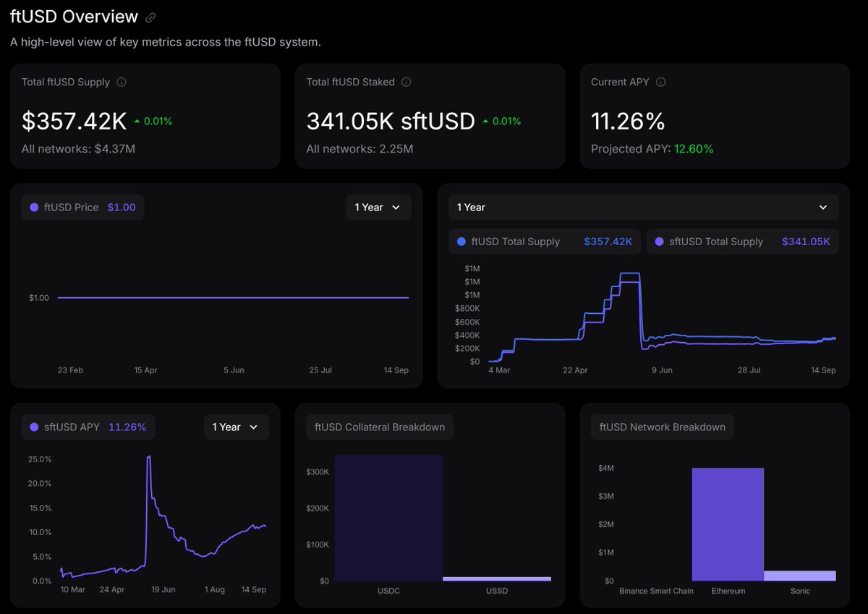
Task: Click the $400K axis label on supply chart
Action: click(467, 335)
